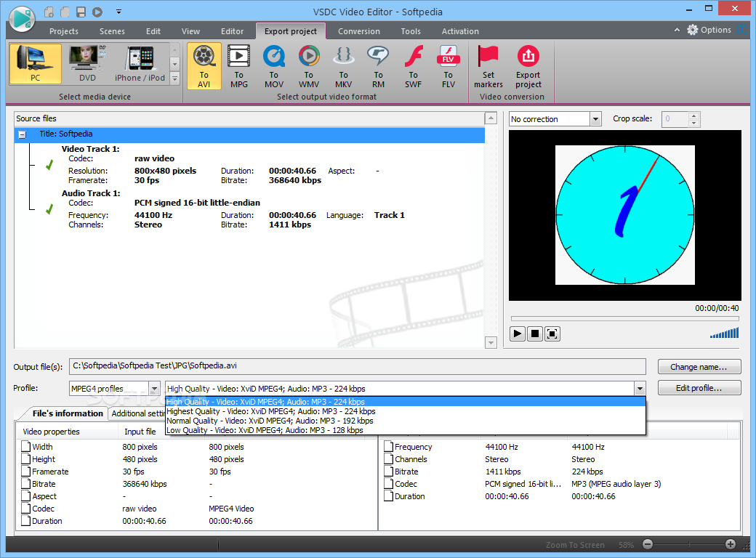Open the No correction dropdown
This screenshot has width=756, height=558.
point(596,119)
